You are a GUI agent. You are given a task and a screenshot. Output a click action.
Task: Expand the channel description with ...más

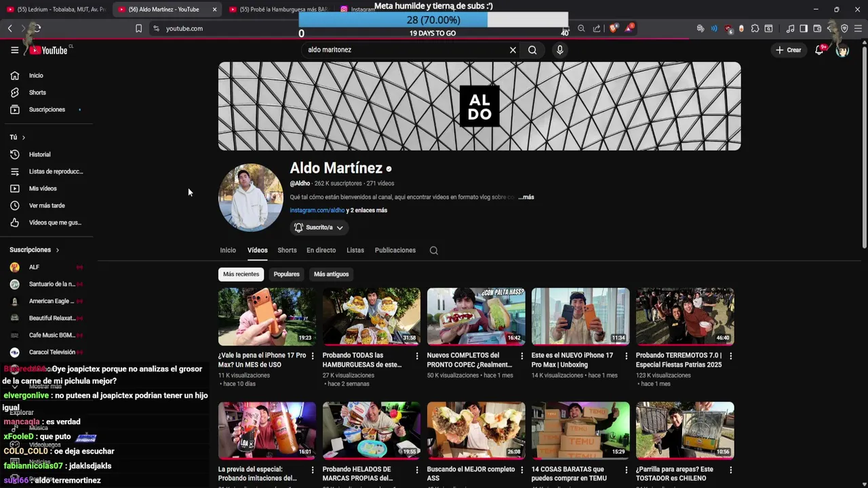pyautogui.click(x=526, y=197)
